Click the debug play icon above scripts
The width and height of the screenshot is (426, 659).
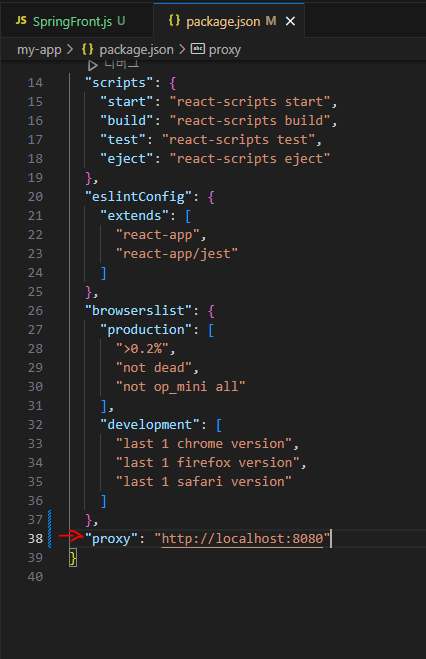click(92, 65)
